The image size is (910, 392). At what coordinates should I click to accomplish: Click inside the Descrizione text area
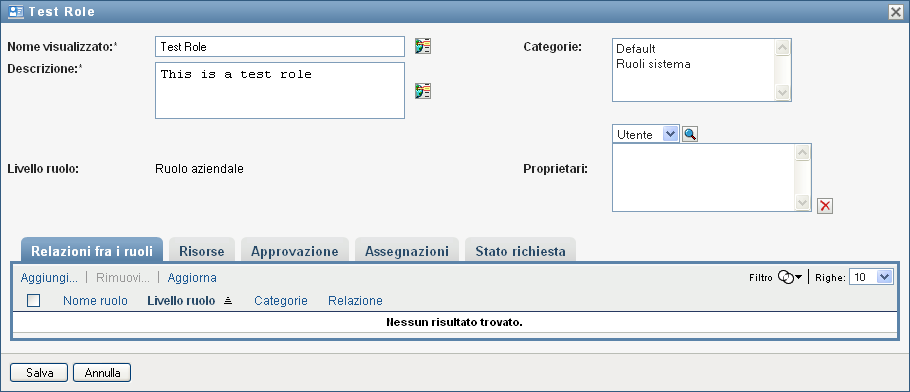[x=280, y=91]
